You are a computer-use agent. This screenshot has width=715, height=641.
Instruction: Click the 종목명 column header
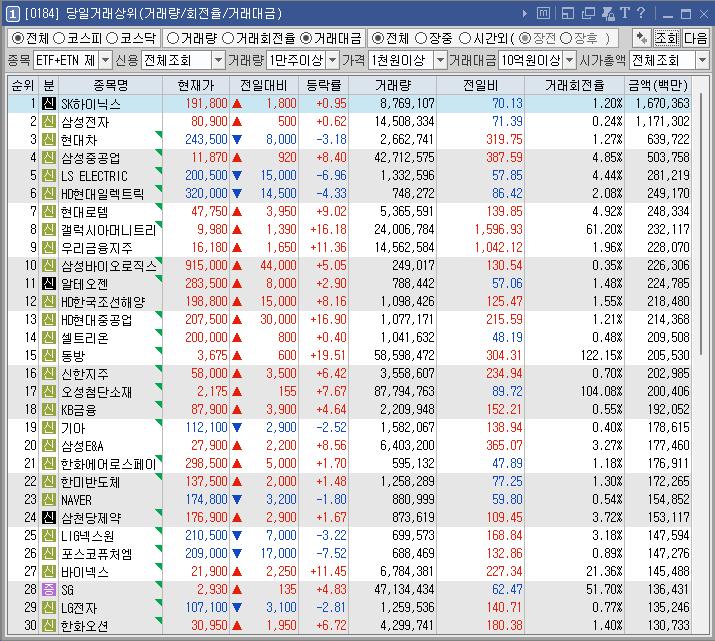[110, 85]
